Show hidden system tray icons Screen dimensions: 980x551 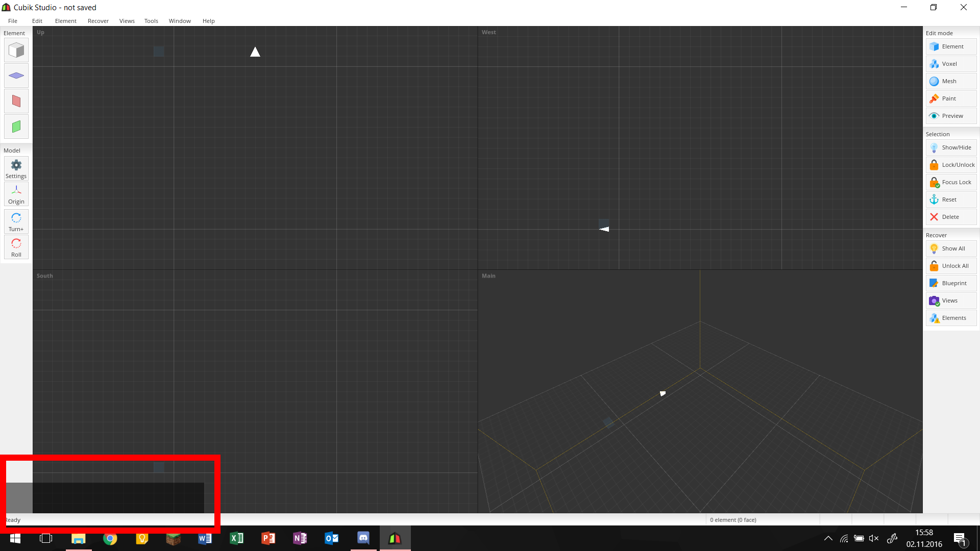828,538
